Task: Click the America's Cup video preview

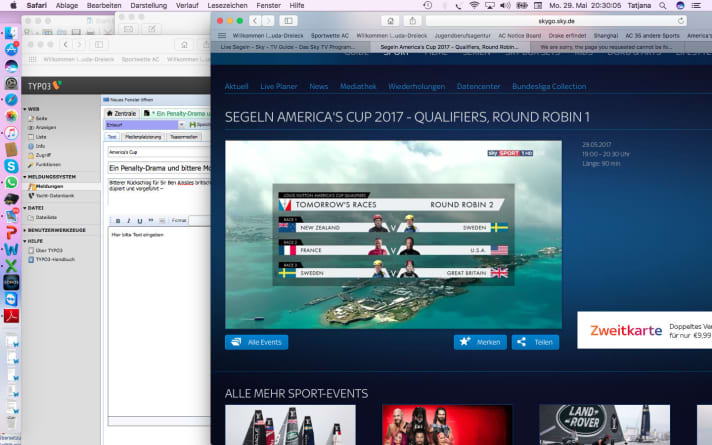Action: [393, 234]
